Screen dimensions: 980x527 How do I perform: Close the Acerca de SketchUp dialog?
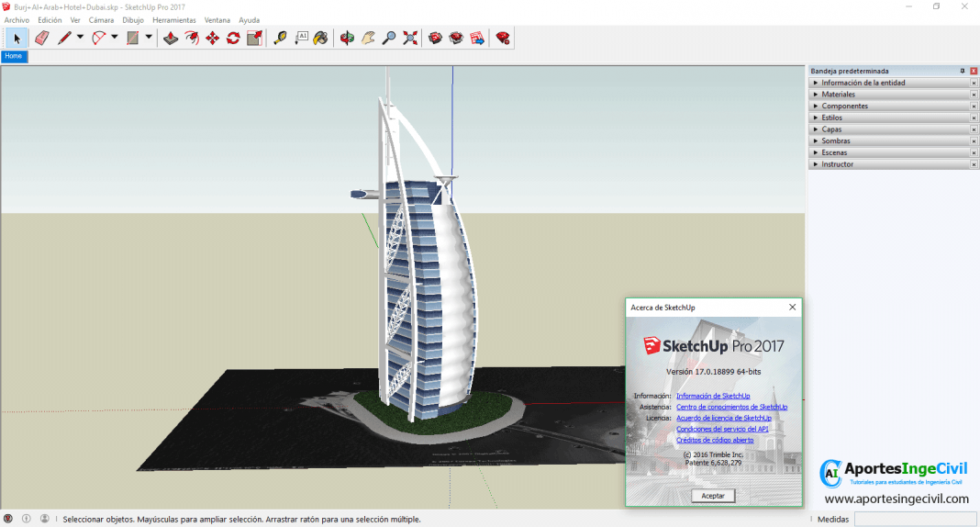point(792,307)
